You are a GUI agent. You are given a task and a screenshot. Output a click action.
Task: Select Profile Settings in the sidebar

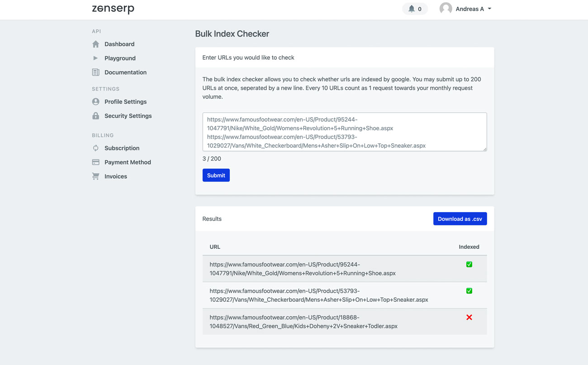tap(125, 101)
